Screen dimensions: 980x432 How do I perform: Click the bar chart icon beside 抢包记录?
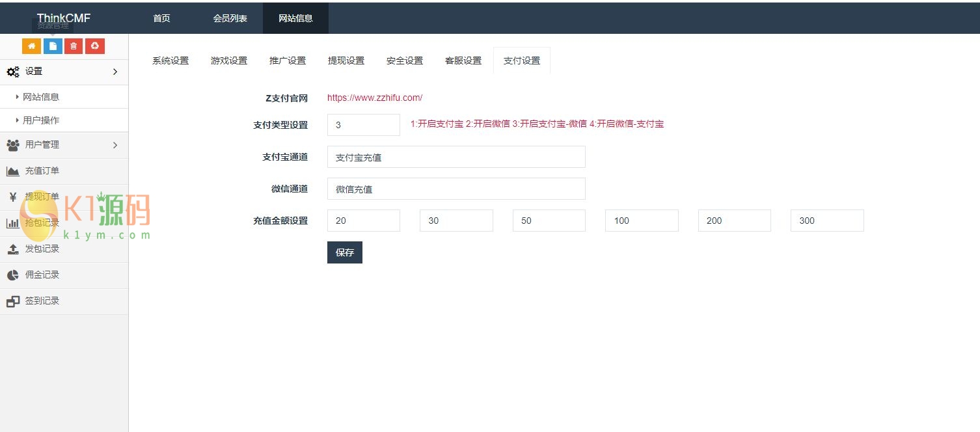[13, 223]
